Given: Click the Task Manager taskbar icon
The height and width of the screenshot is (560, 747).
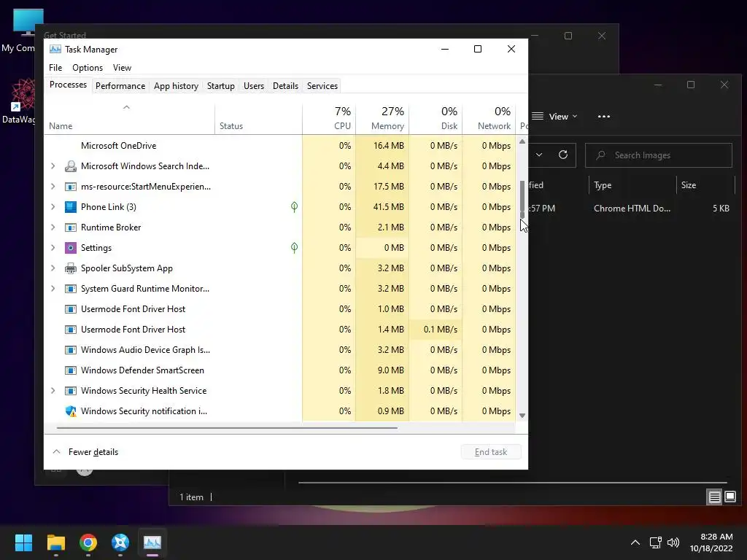Looking at the screenshot, I should coord(152,542).
